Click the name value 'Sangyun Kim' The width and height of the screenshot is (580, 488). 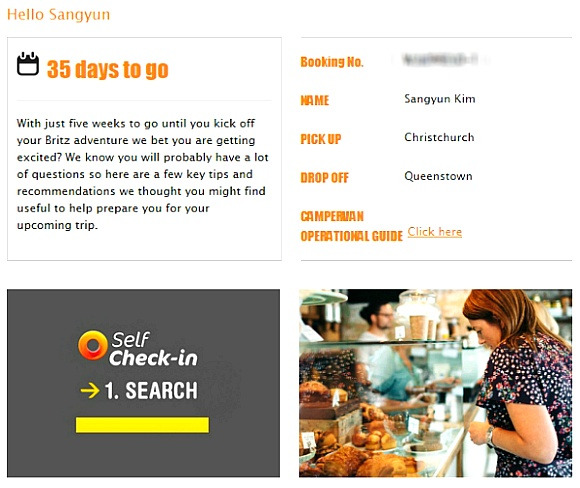[x=440, y=99]
